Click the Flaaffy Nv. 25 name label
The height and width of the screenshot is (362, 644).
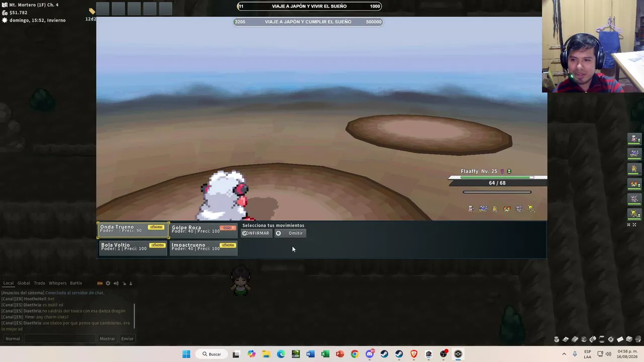click(x=478, y=171)
